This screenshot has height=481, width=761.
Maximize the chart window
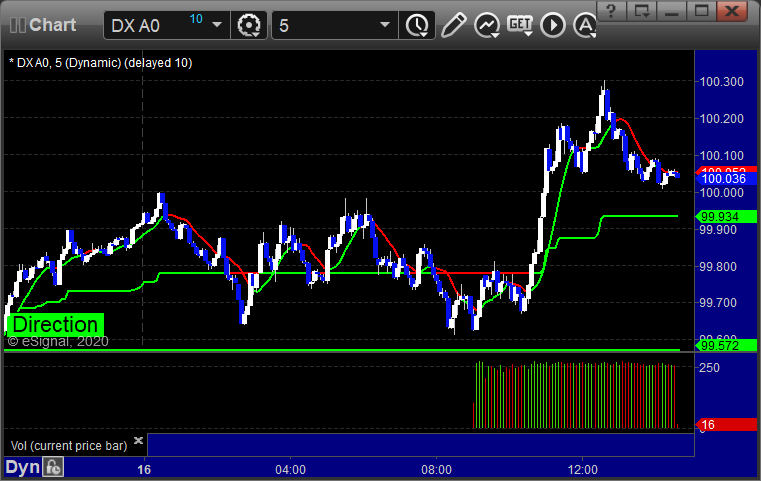tap(701, 11)
